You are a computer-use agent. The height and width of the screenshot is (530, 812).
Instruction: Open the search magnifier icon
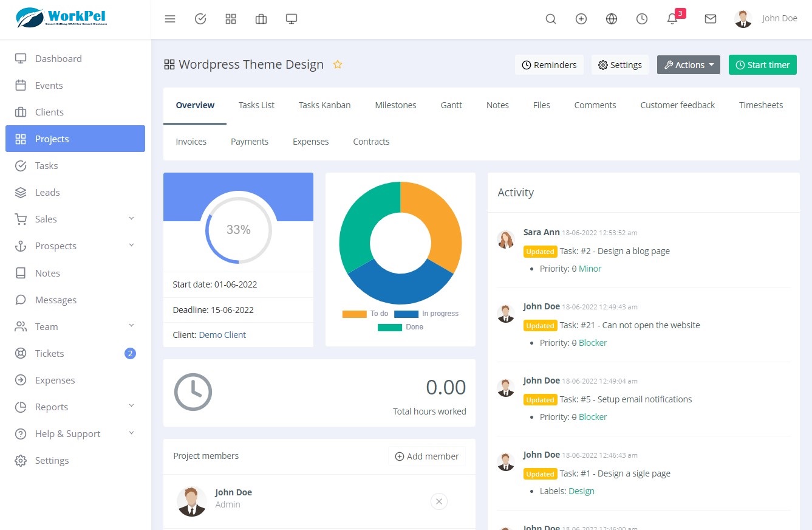click(551, 19)
